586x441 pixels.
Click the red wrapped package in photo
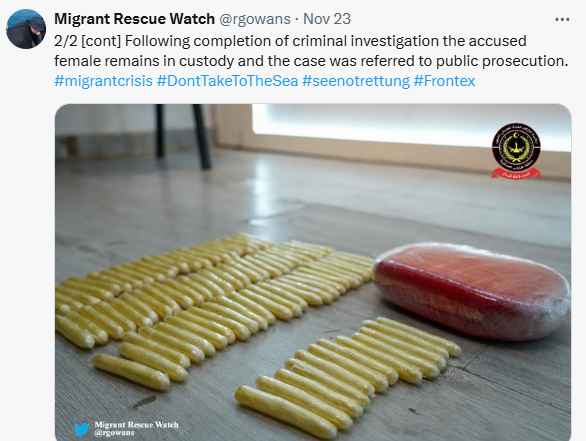tap(472, 292)
